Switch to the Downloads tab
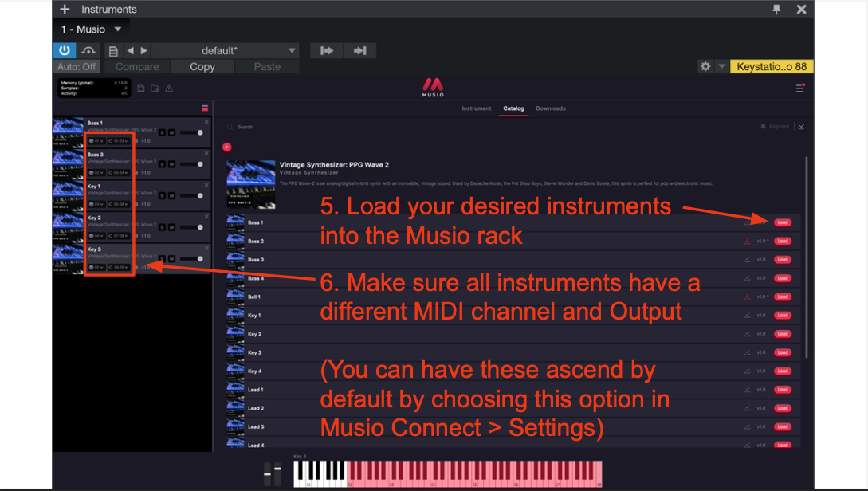The width and height of the screenshot is (868, 491). 551,108
